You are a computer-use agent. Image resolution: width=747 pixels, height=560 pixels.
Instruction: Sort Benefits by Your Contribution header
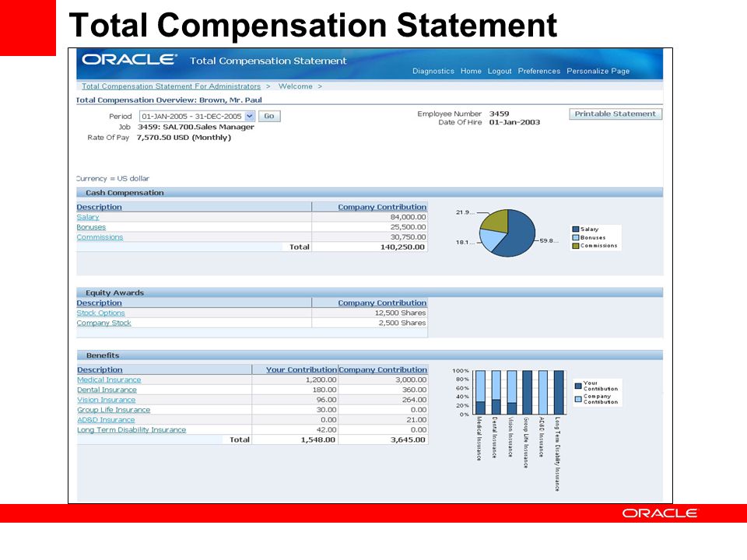(x=301, y=370)
